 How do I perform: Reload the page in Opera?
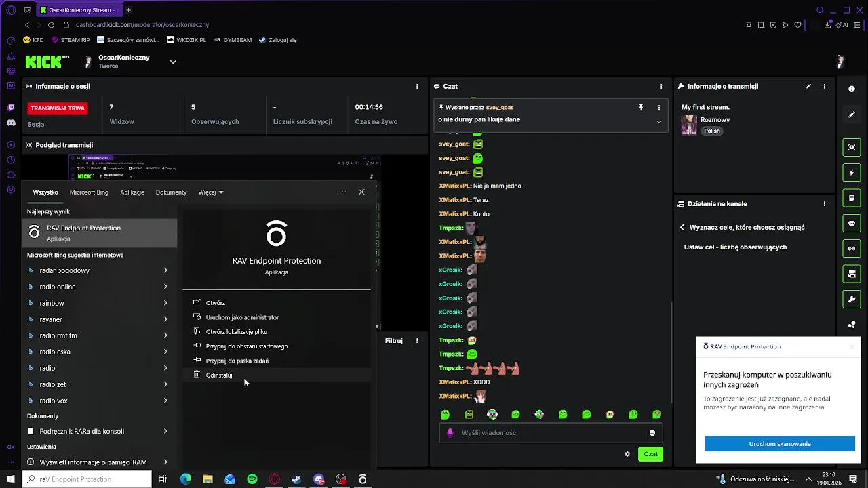52,25
